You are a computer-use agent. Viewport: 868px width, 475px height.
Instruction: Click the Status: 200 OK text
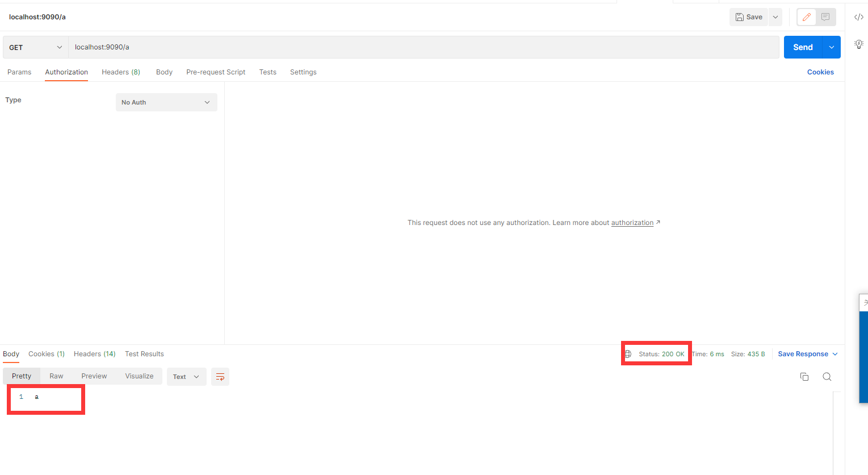(x=661, y=354)
